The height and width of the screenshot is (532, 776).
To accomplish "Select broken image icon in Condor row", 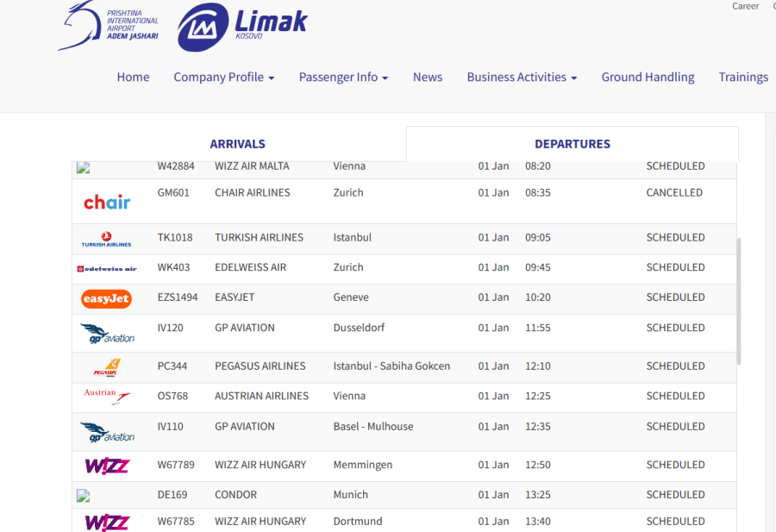I will (x=83, y=496).
